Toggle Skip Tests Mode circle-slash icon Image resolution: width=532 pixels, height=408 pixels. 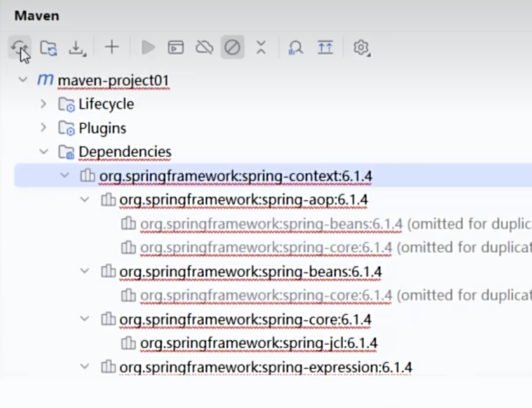232,48
